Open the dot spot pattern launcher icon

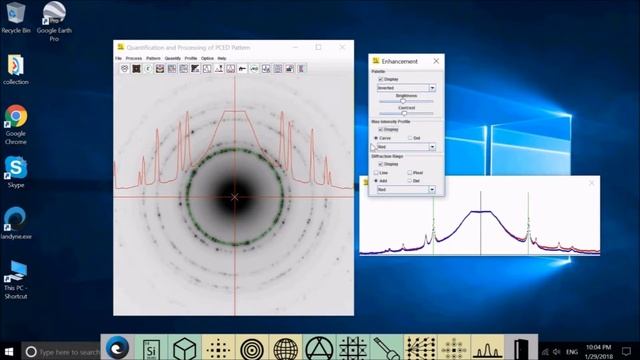click(x=218, y=349)
